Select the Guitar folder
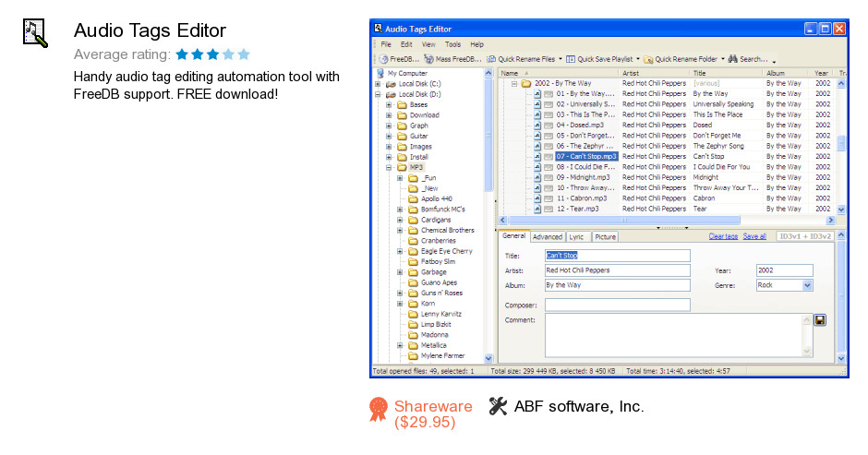This screenshot has width=868, height=455. tap(413, 137)
